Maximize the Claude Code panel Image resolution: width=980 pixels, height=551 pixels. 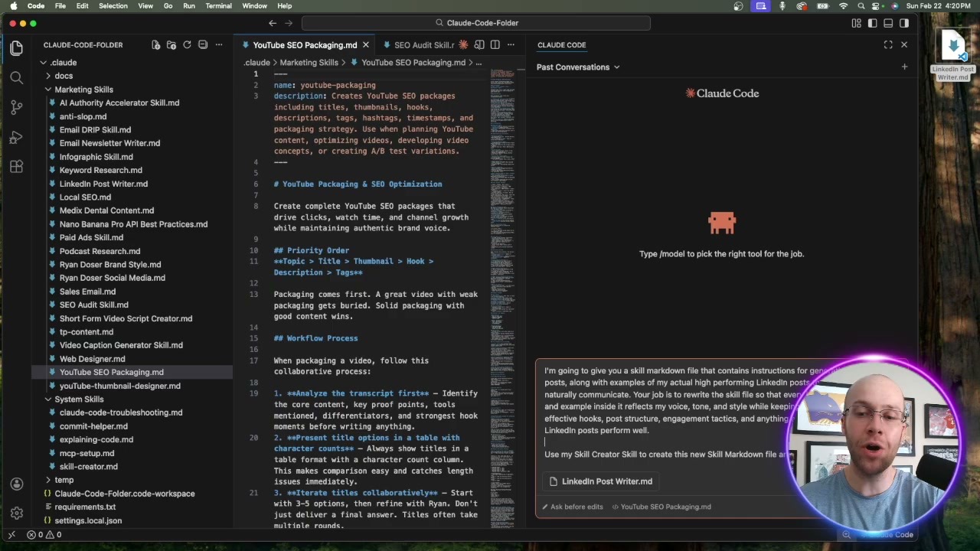(888, 45)
